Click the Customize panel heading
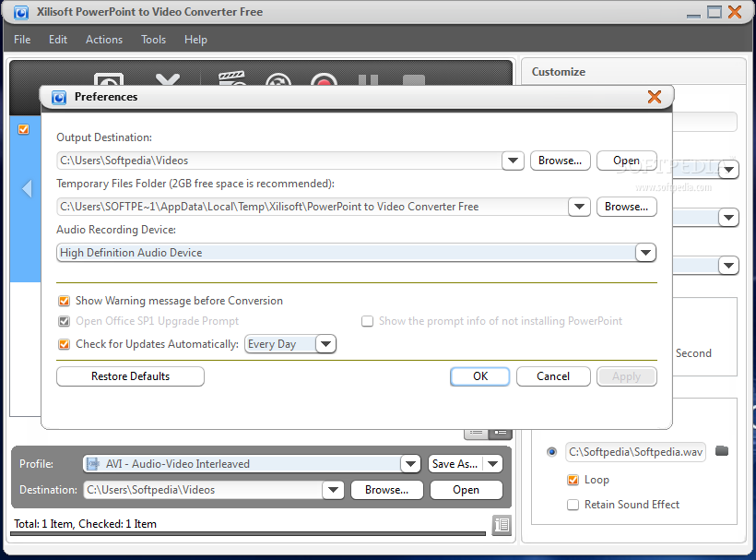Screen dimensions: 756x560 (x=559, y=72)
